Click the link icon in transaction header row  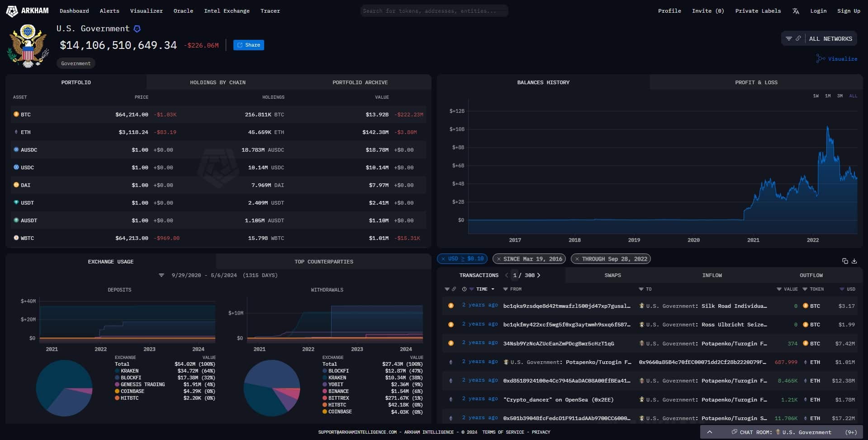click(x=454, y=289)
